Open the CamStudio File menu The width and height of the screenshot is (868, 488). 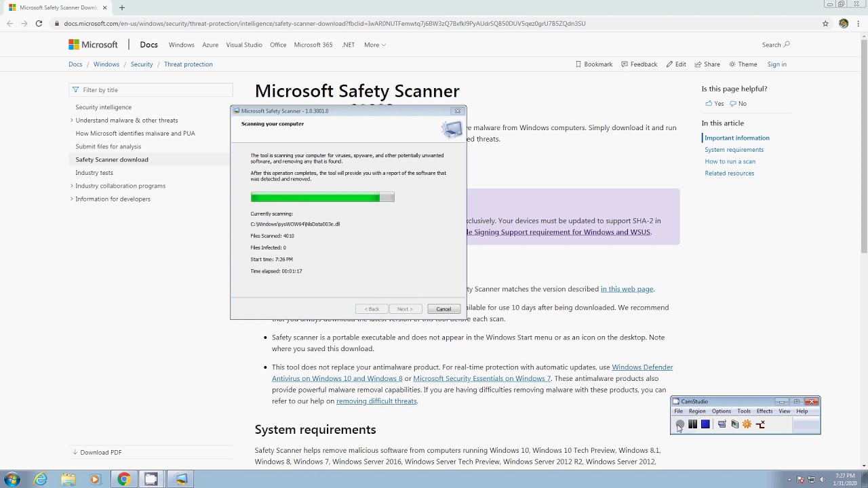click(x=679, y=411)
